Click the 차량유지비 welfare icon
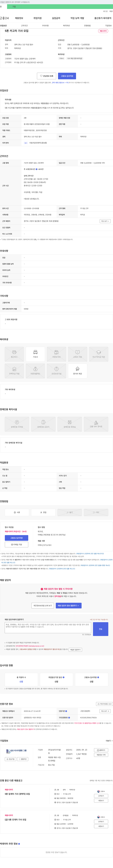This screenshot has width=113, height=868. tap(56, 354)
